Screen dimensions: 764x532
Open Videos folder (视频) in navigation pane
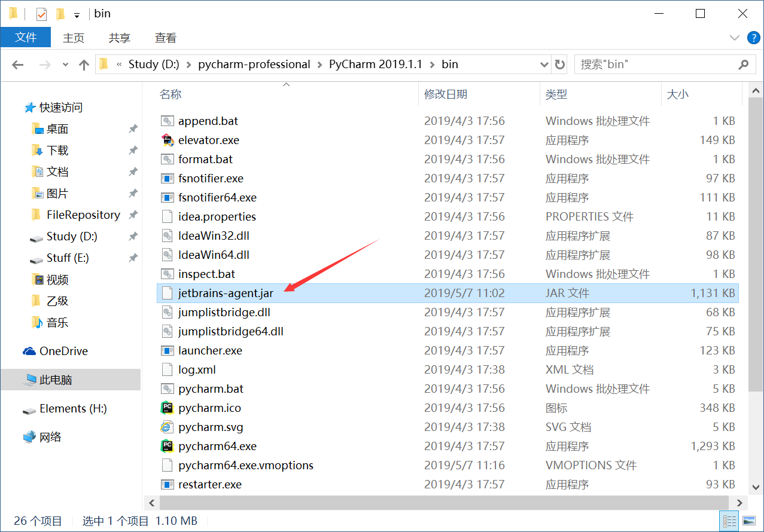click(x=57, y=279)
